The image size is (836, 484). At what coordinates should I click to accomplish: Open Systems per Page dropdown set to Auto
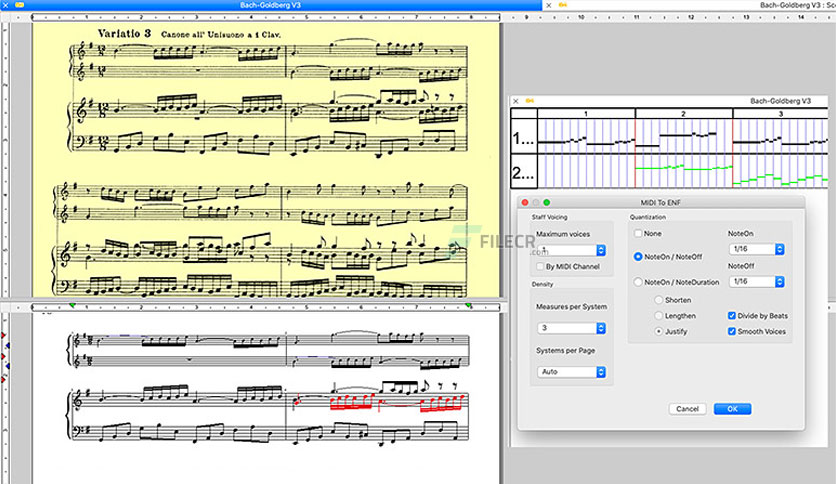click(x=571, y=372)
